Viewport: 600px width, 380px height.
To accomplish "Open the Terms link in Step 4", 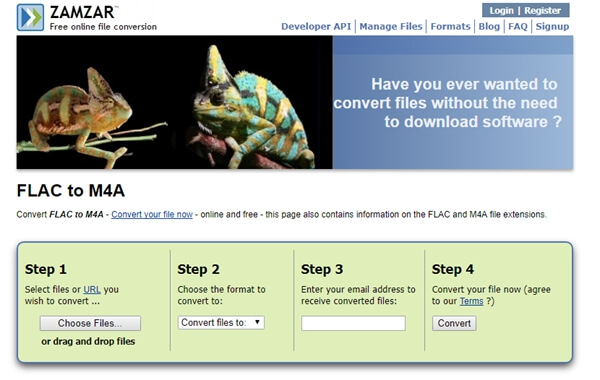I will click(471, 301).
